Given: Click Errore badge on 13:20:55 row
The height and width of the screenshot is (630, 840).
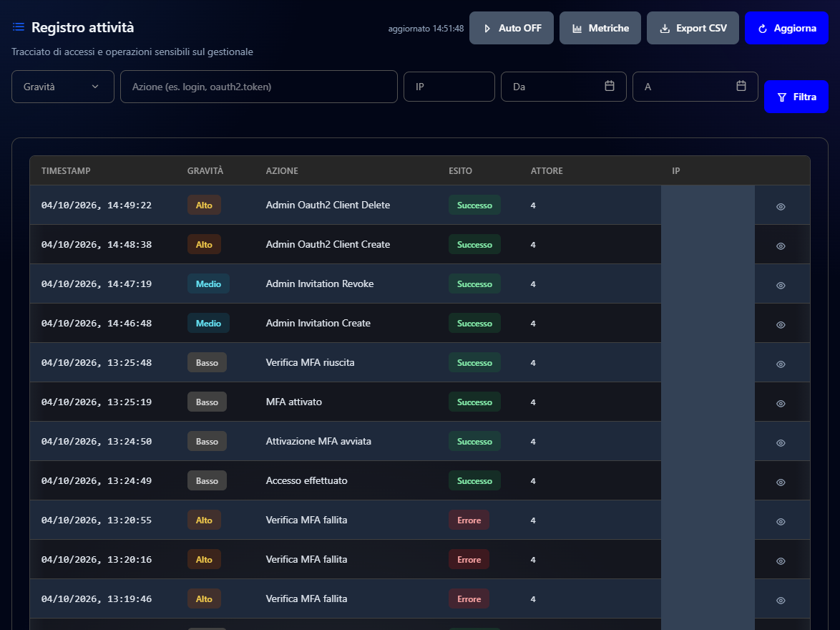Looking at the screenshot, I should coord(469,520).
